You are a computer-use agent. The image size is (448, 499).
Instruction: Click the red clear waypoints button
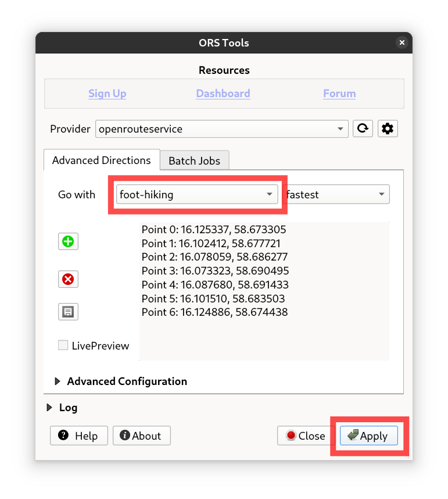point(68,280)
